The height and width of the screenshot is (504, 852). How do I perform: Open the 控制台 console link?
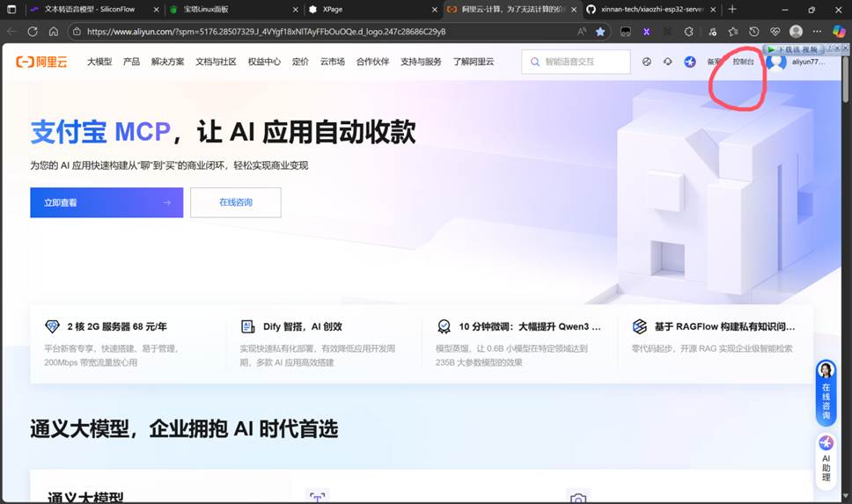tap(743, 62)
